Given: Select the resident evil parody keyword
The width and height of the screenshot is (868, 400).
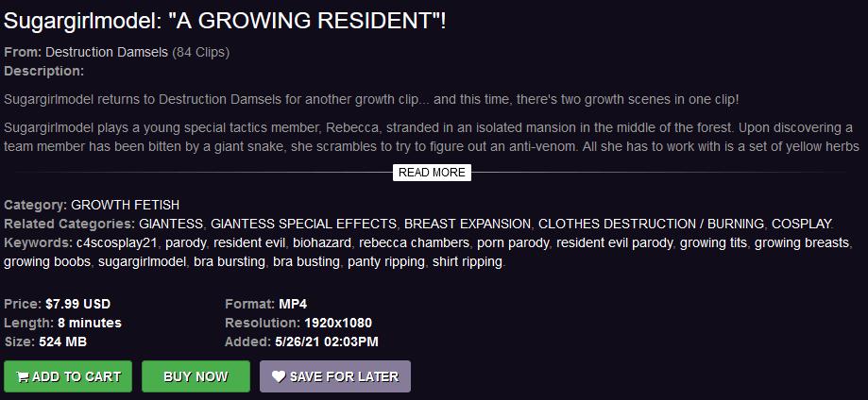Looking at the screenshot, I should tap(615, 242).
